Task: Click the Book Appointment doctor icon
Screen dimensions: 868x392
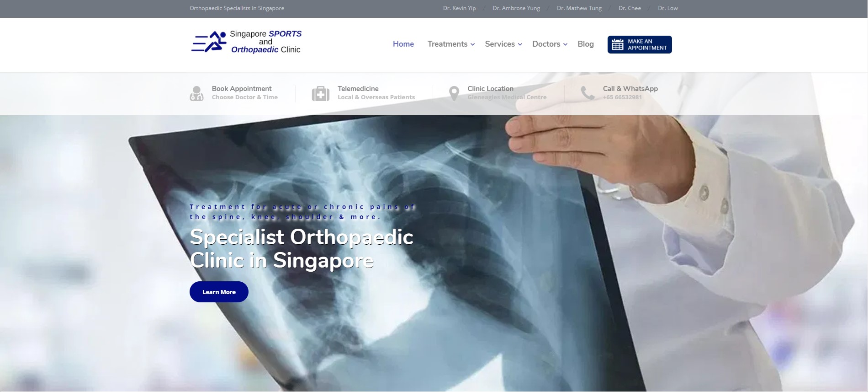Action: [196, 93]
